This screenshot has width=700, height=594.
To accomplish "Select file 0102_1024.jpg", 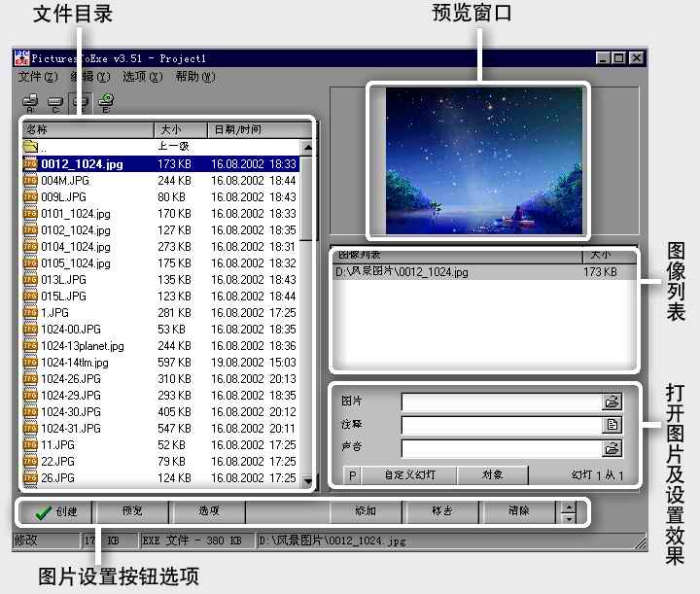I will pos(161,229).
